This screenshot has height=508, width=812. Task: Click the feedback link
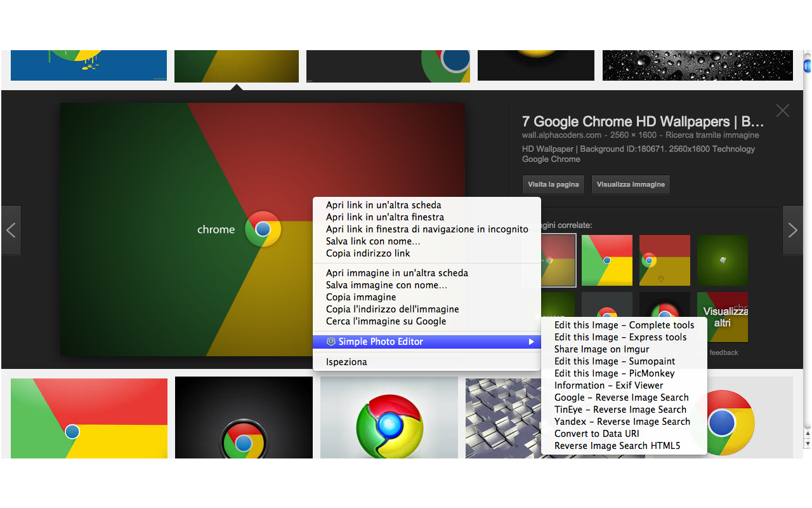[x=724, y=352]
